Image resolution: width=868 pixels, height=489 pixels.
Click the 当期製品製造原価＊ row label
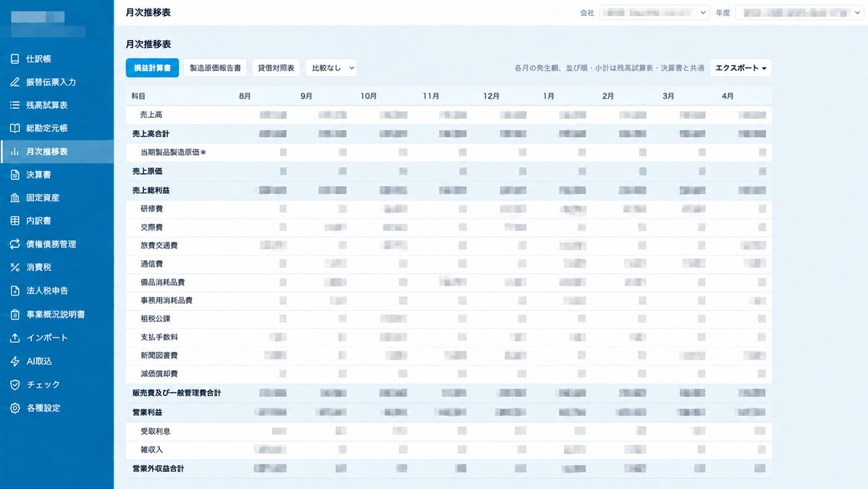click(x=173, y=152)
